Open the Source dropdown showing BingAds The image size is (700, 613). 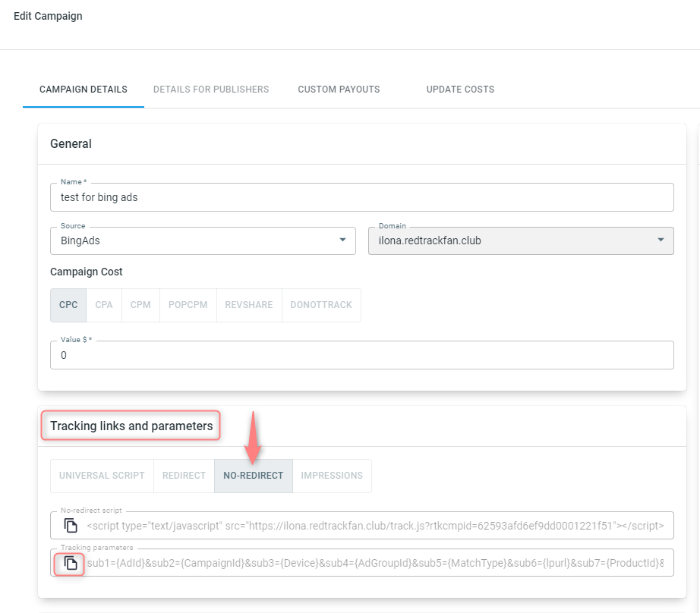pos(203,241)
